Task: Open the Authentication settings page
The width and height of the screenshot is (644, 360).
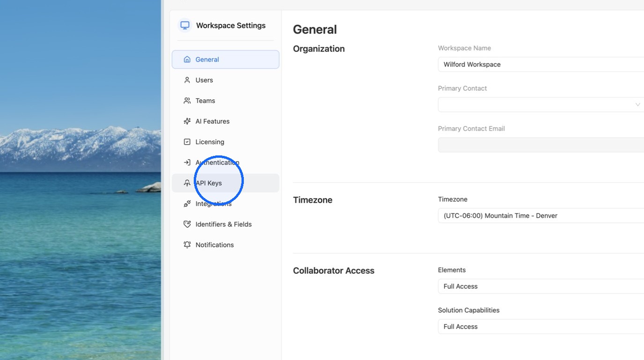Action: (x=226, y=162)
